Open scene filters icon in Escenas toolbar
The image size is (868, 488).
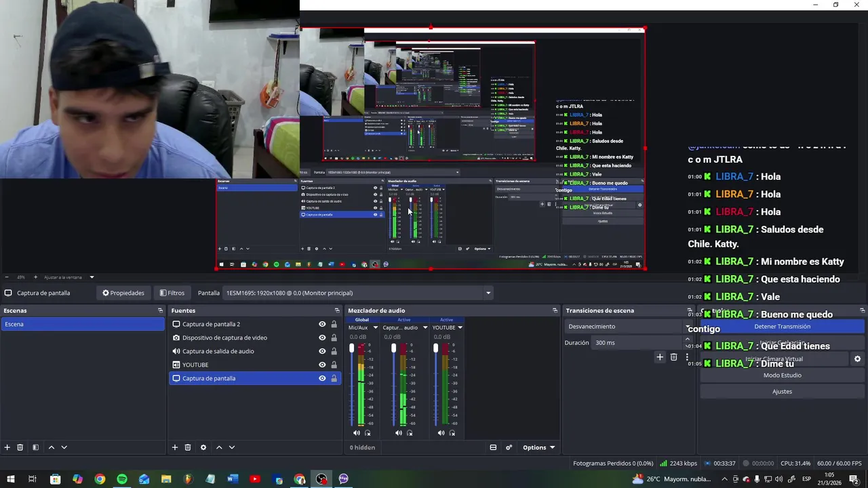(x=35, y=447)
